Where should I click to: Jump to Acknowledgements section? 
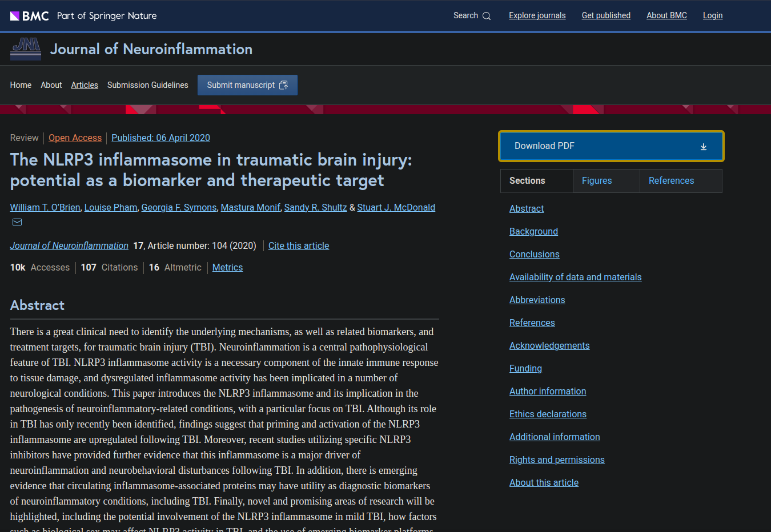point(549,345)
